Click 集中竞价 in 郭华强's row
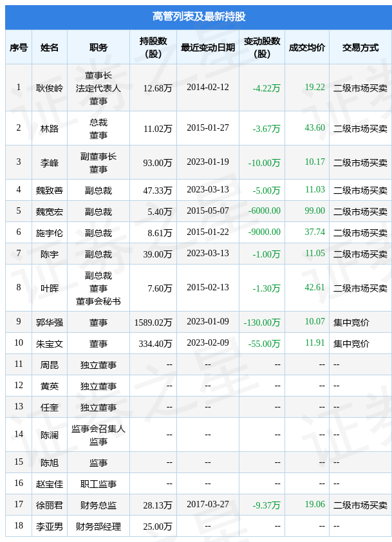This screenshot has width=392, height=542. 351,322
